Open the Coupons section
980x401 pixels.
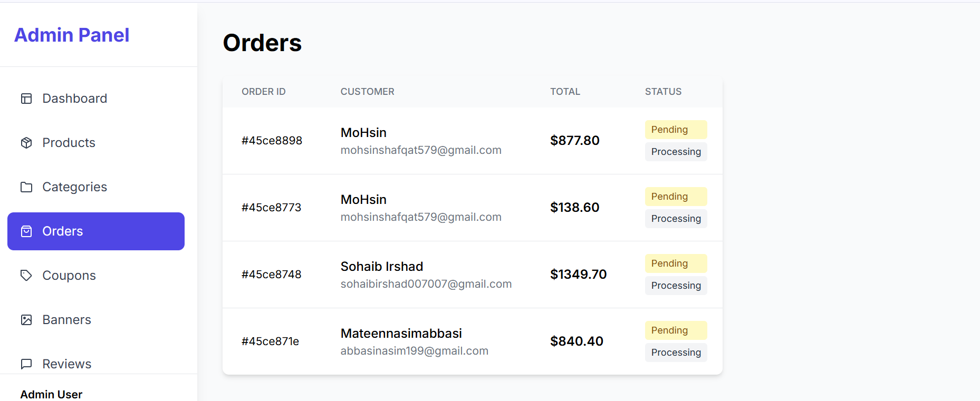(x=69, y=276)
